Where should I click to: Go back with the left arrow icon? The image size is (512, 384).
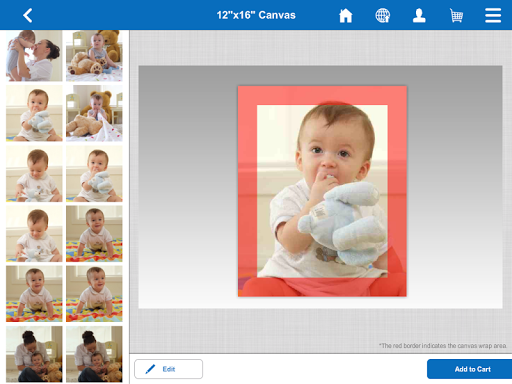click(28, 15)
